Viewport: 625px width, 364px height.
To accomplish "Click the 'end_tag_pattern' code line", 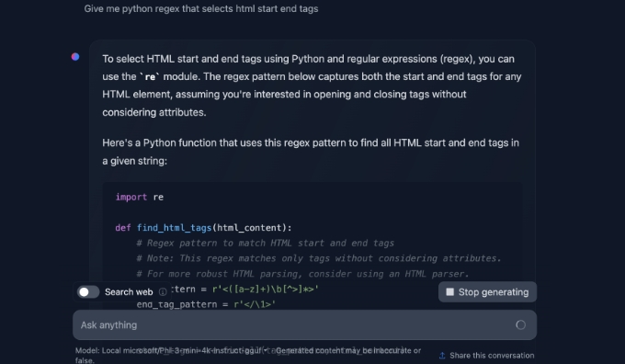I will (206, 304).
